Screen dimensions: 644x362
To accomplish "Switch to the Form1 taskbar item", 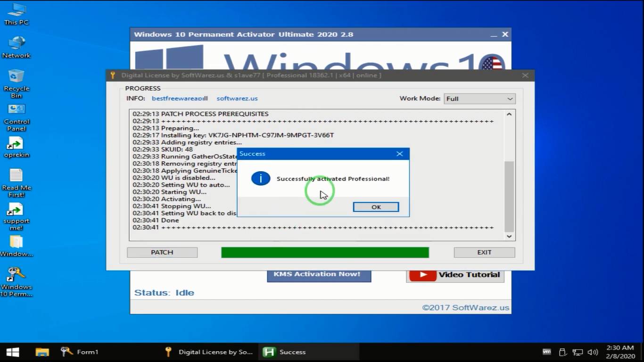I will point(80,352).
